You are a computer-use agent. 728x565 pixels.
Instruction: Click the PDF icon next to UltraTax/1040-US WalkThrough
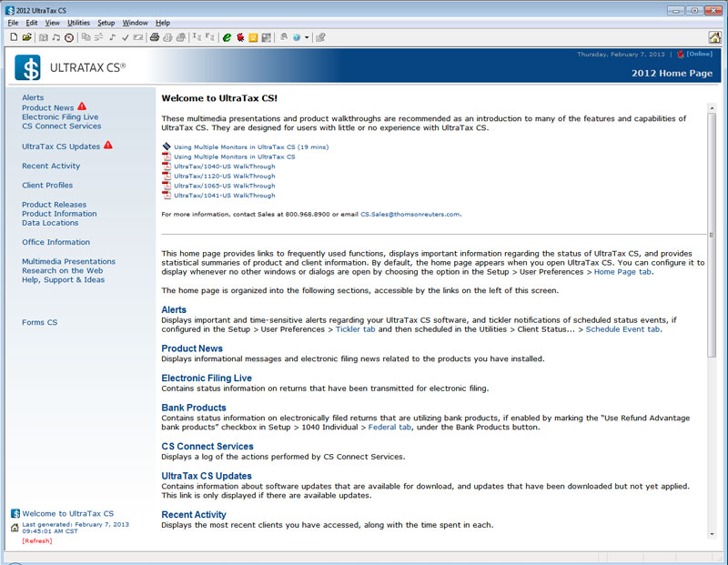167,166
